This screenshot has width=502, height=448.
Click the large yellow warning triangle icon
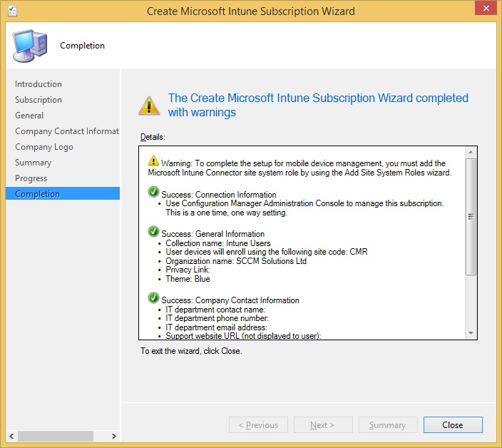tap(149, 105)
